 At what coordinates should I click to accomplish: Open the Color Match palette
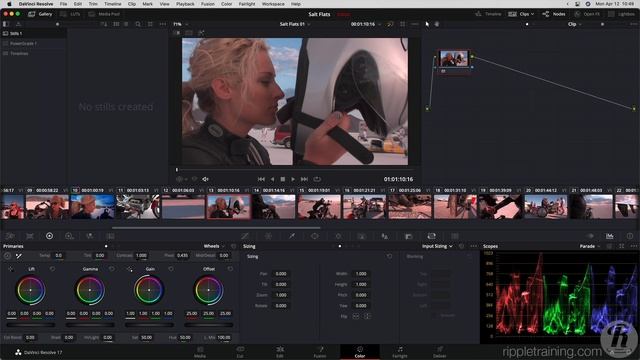[x=30, y=236]
